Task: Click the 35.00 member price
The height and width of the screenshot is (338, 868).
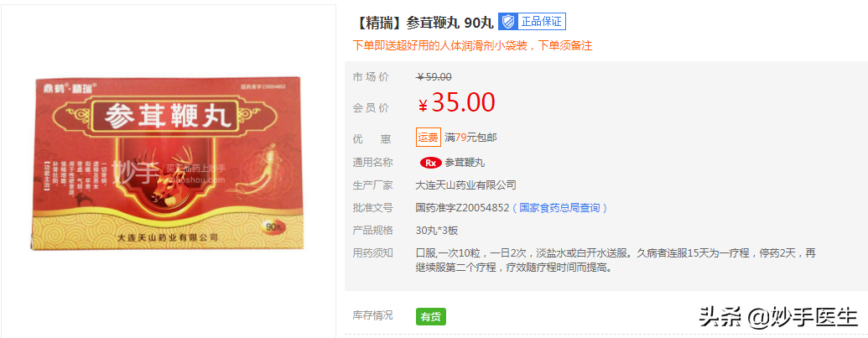Action: pos(456,102)
